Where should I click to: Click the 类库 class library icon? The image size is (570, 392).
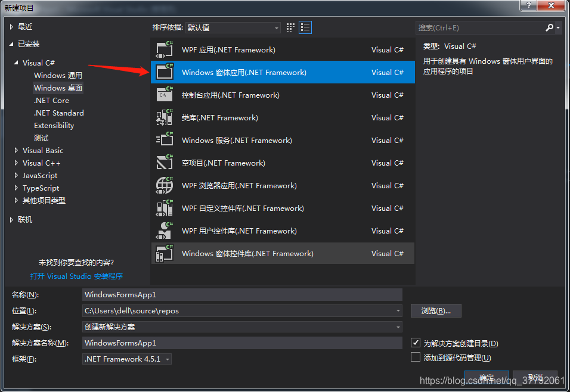point(165,118)
